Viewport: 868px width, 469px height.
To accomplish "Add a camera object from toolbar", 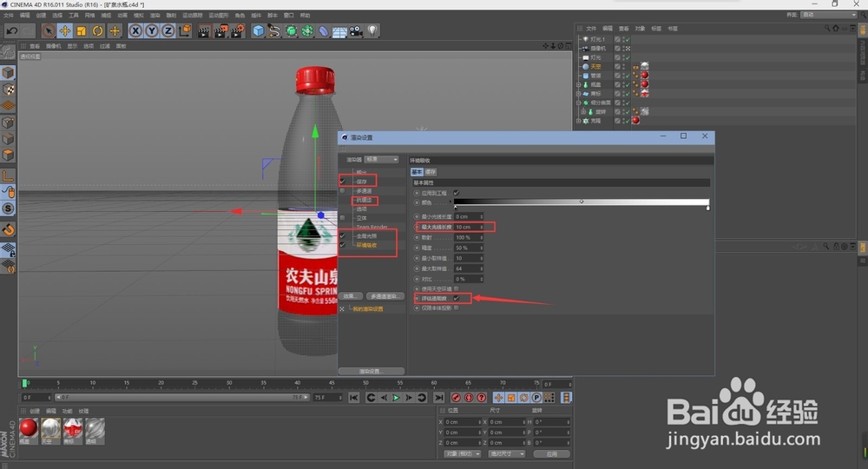I will (356, 31).
